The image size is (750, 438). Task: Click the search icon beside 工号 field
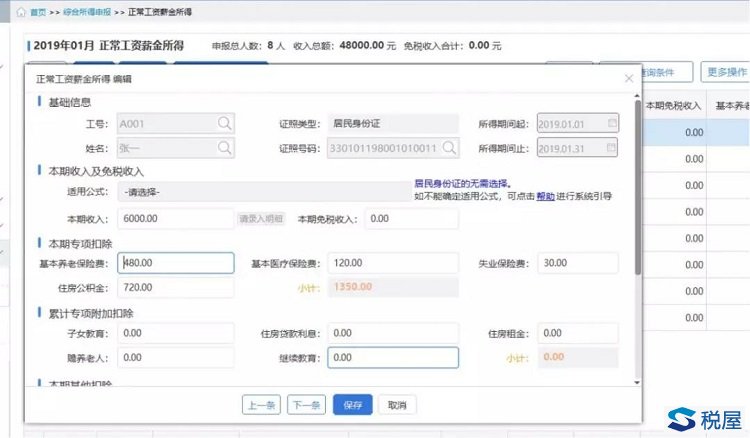[224, 123]
